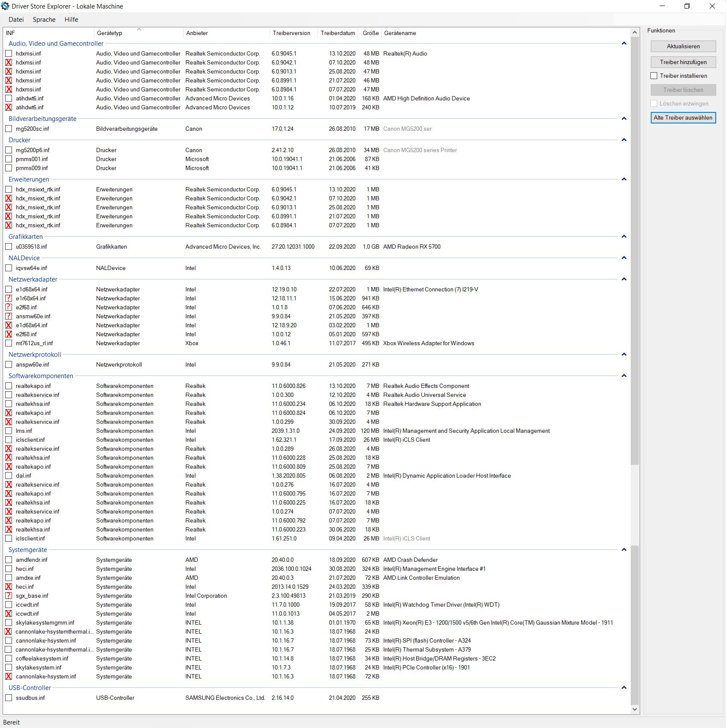Select the Samsung ssudbus.inf USB driver
Viewport: 726px width, 728px height.
[9, 698]
